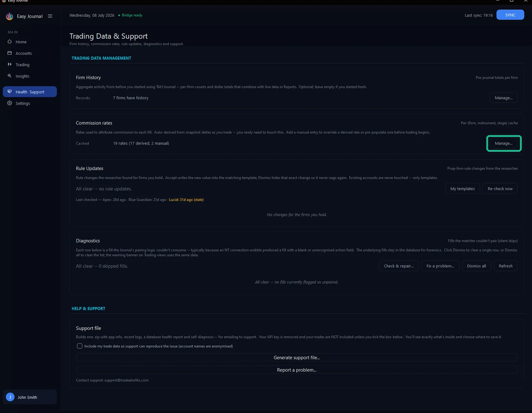Click the Accounts sidebar icon
The image size is (532, 413).
[x=10, y=53]
